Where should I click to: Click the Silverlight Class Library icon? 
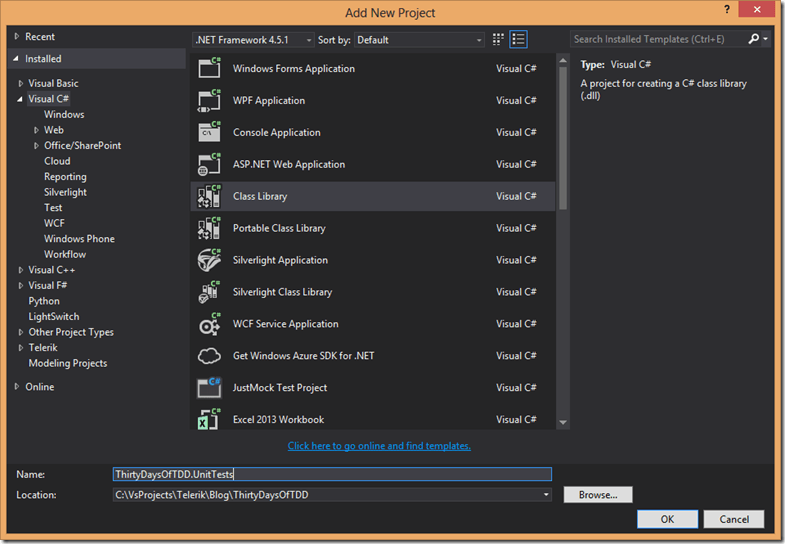click(209, 292)
